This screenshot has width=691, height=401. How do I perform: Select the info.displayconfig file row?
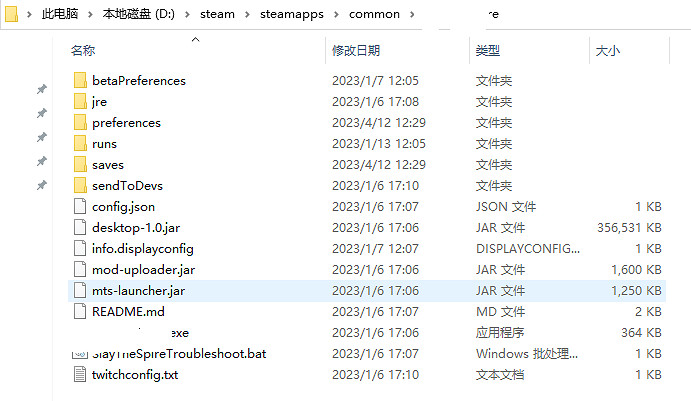click(x=142, y=249)
